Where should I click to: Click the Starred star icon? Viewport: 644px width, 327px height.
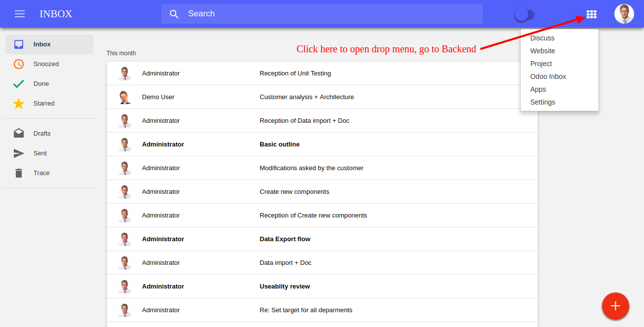pos(19,104)
